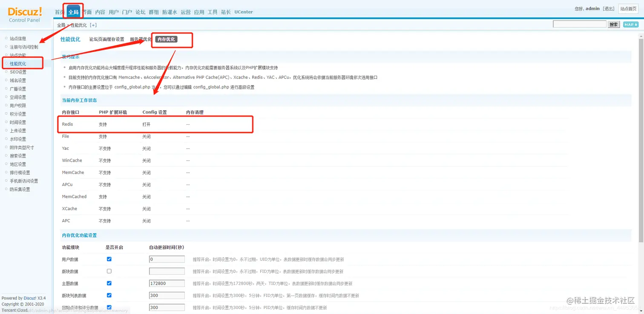This screenshot has height=314, width=644.
Task: Click the 退出 logout link
Action: point(609,9)
